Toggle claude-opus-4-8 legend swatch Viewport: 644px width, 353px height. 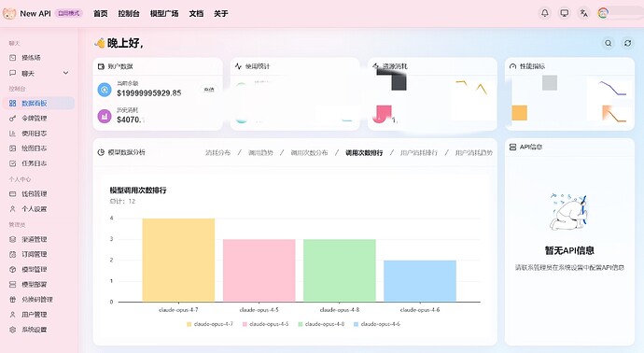click(x=301, y=324)
